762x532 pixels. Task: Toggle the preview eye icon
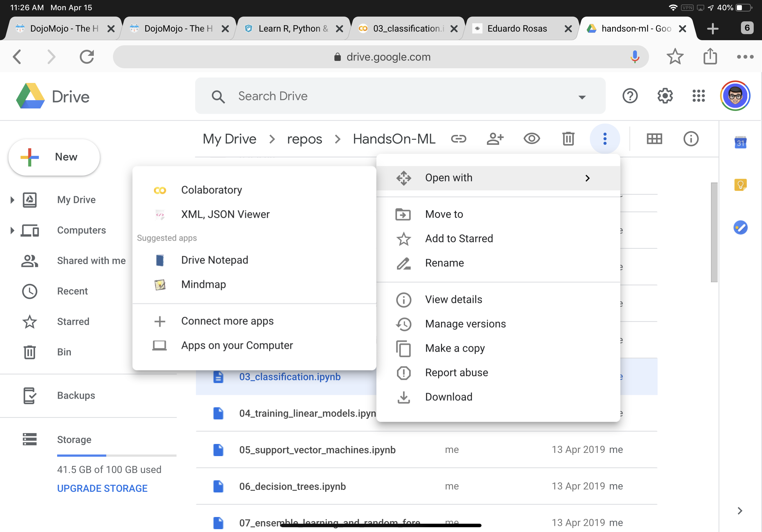pyautogui.click(x=531, y=139)
